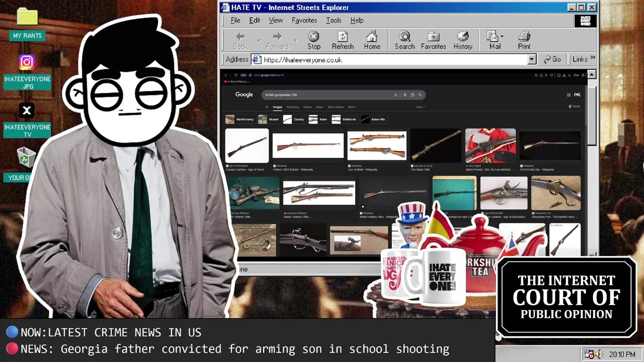Click the voice search microphone icon
This screenshot has width=644, height=362.
click(x=405, y=95)
